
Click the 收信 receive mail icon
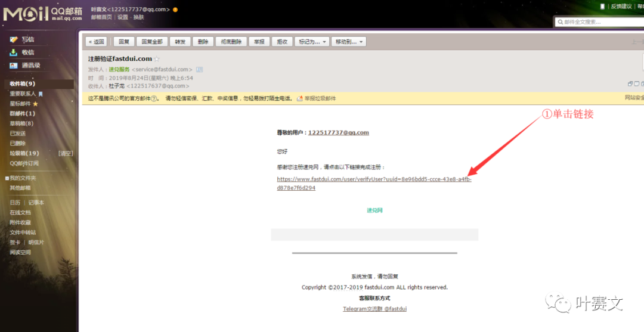[x=14, y=52]
